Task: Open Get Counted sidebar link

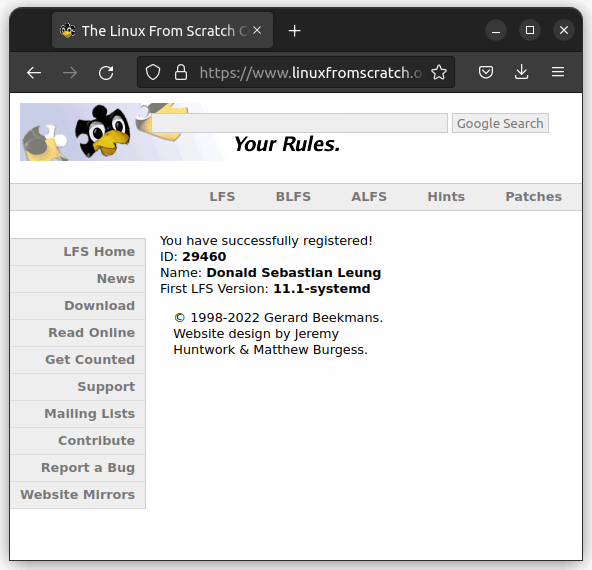Action: (x=78, y=360)
